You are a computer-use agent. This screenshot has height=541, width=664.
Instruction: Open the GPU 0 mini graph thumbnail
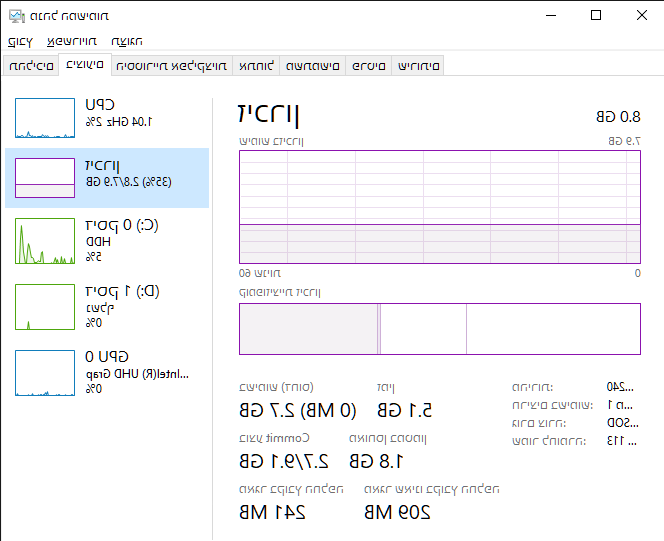(x=45, y=372)
